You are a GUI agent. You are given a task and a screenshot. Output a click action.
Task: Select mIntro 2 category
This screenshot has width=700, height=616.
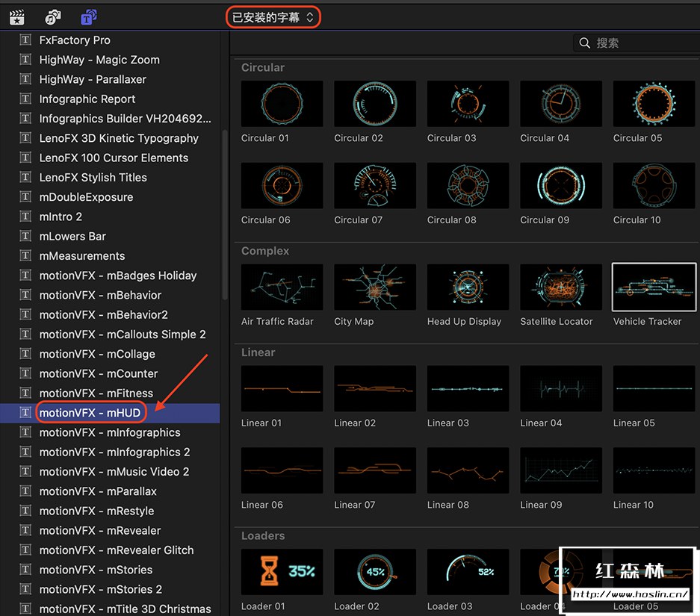[x=110, y=217]
